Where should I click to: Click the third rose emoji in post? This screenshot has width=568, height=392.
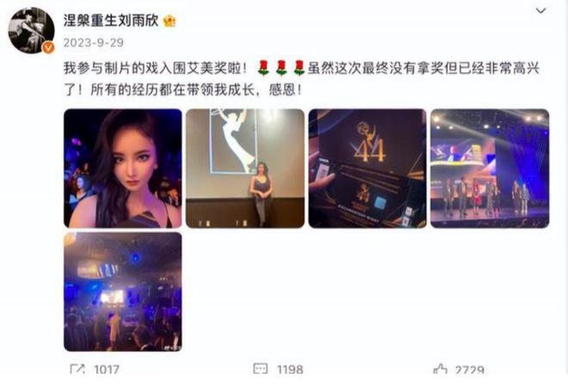coord(299,68)
